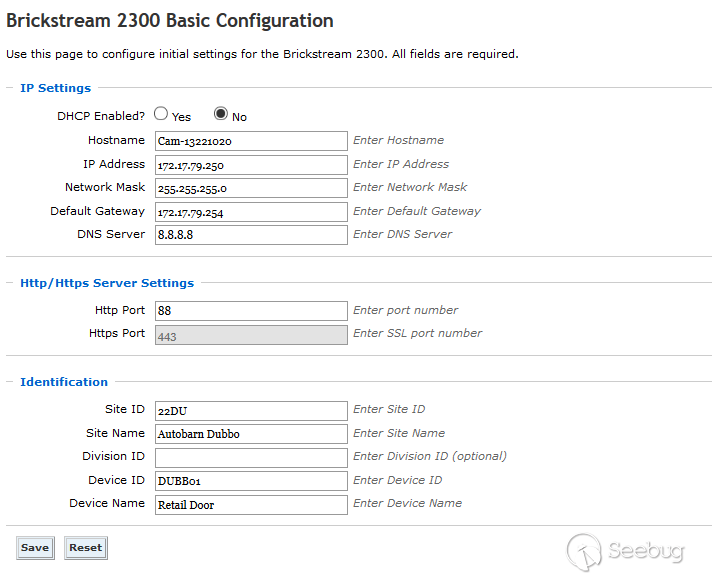This screenshot has width=712, height=579.
Task: Click the Network Mask field
Action: 251,188
